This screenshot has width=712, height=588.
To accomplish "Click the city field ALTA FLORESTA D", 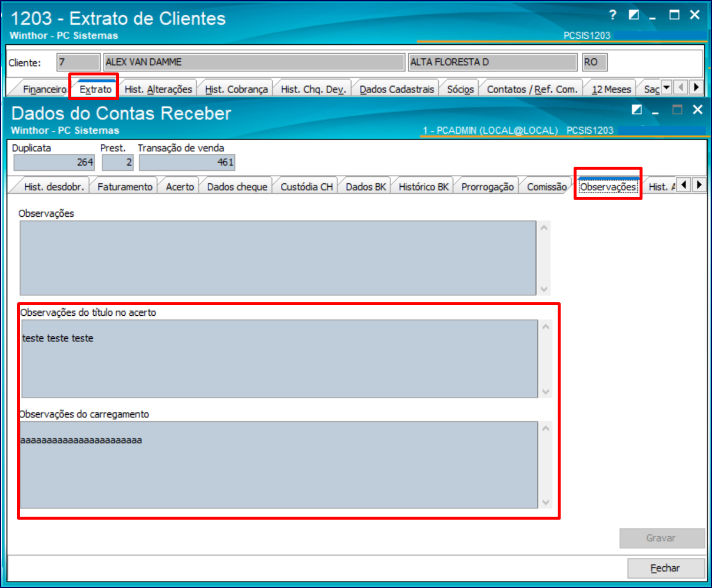I will 492,62.
